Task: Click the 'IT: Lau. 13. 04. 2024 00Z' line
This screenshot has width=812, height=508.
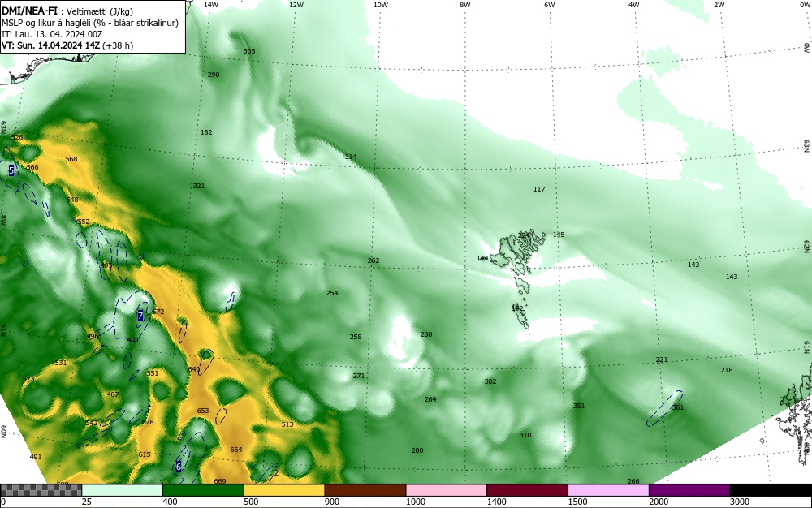Action: 52,34
